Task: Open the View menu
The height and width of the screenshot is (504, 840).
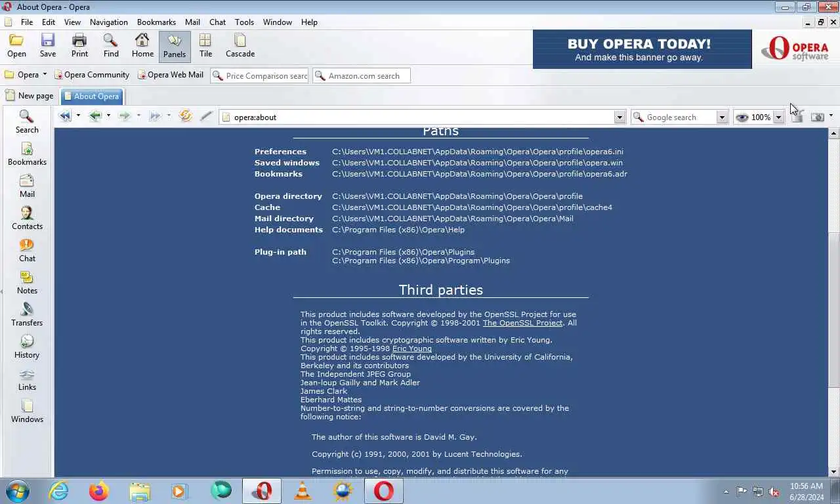Action: pos(72,22)
